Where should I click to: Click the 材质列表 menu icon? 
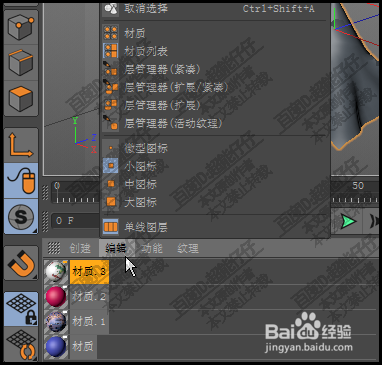coord(111,51)
